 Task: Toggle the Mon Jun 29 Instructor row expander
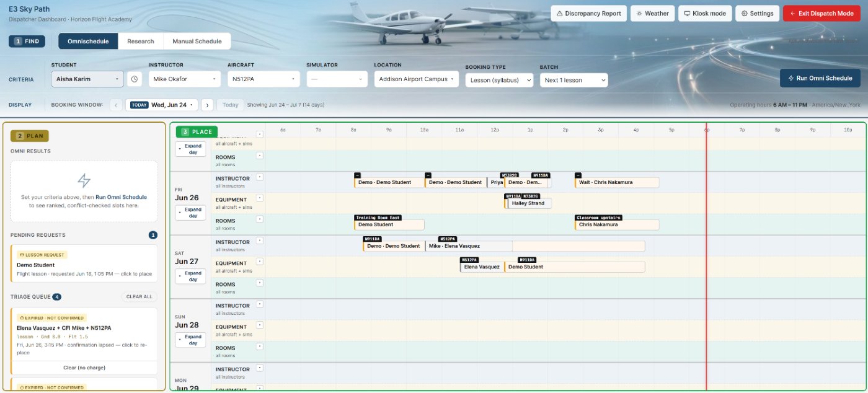pyautogui.click(x=260, y=368)
